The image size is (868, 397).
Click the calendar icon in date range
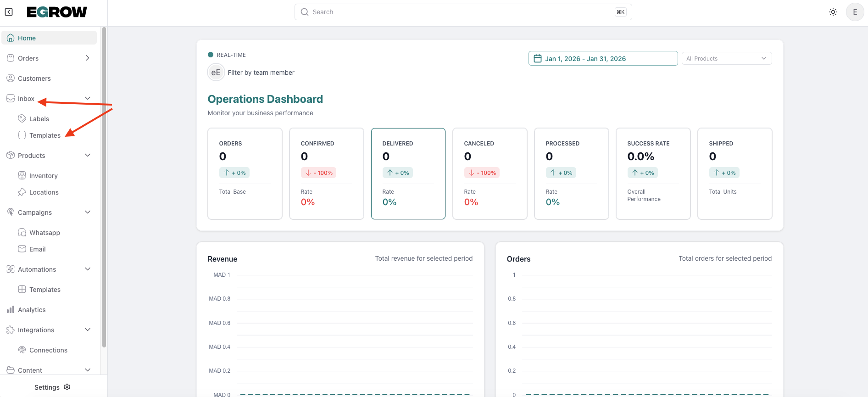click(537, 58)
